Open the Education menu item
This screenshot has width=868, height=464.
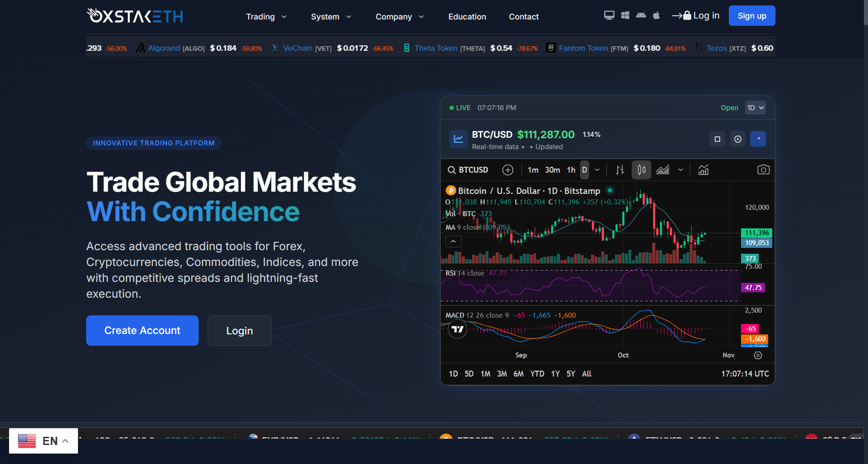467,17
